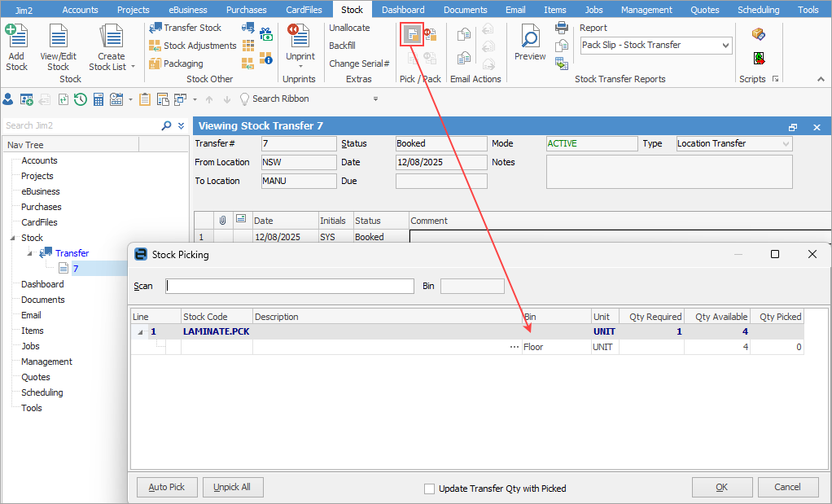Open the Scheduling ribbon tab
Screen dimensions: 832x504
click(x=758, y=10)
